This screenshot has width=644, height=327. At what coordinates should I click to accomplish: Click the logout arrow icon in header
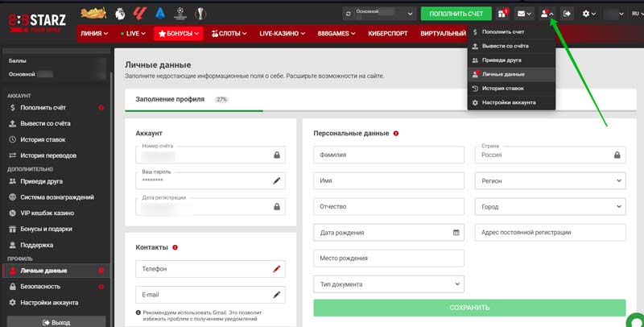(568, 14)
